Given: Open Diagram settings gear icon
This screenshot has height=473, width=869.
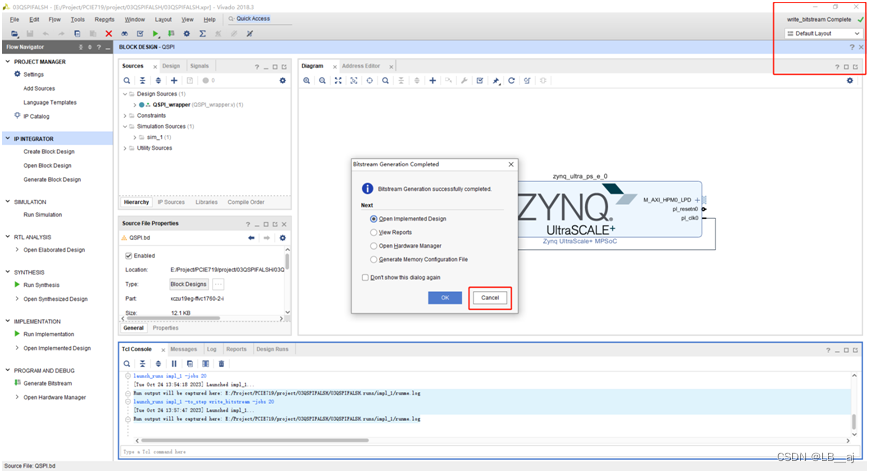Looking at the screenshot, I should (850, 80).
